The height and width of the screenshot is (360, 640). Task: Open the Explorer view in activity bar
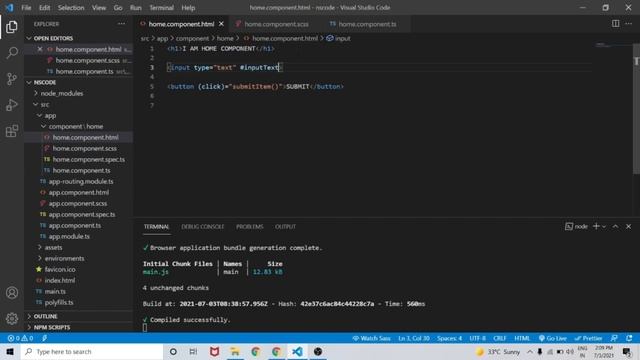click(x=12, y=27)
